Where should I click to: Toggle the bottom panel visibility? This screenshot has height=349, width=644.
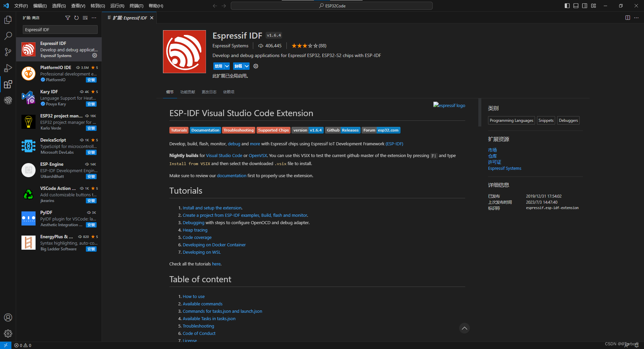[576, 6]
